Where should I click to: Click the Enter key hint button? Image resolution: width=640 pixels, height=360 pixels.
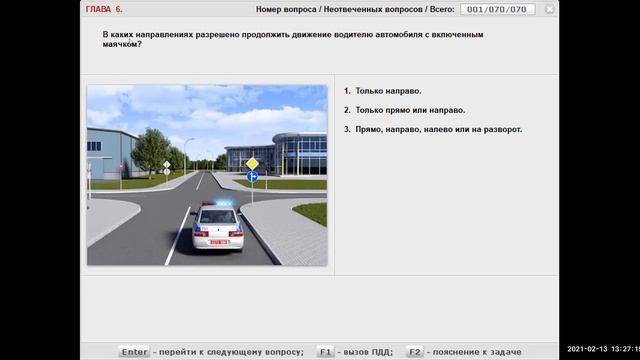click(x=134, y=352)
